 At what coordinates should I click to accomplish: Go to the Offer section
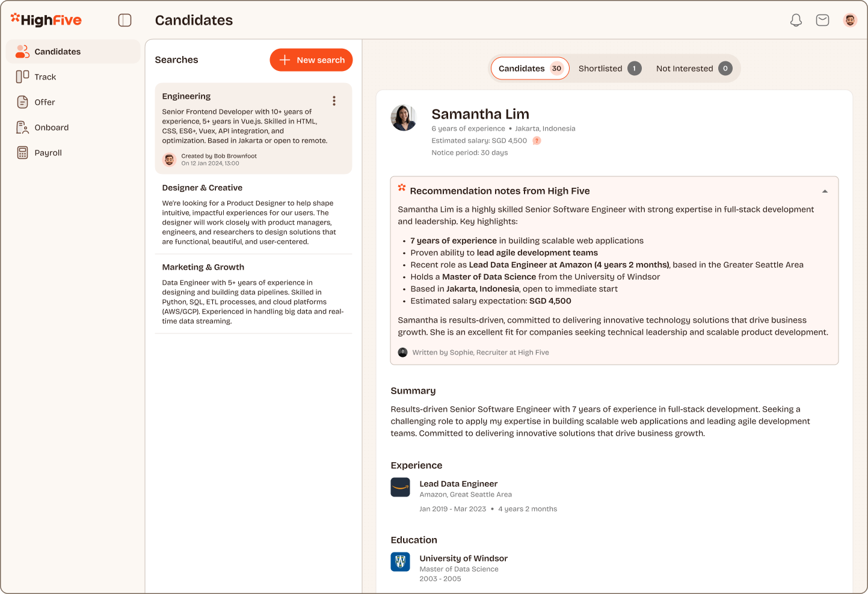[x=45, y=102]
